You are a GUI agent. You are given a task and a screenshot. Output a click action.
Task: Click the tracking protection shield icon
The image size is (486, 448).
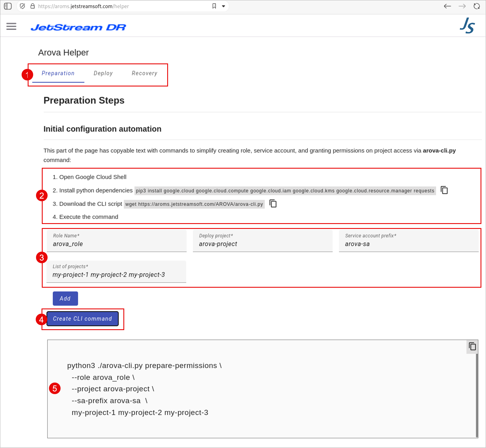coord(22,6)
